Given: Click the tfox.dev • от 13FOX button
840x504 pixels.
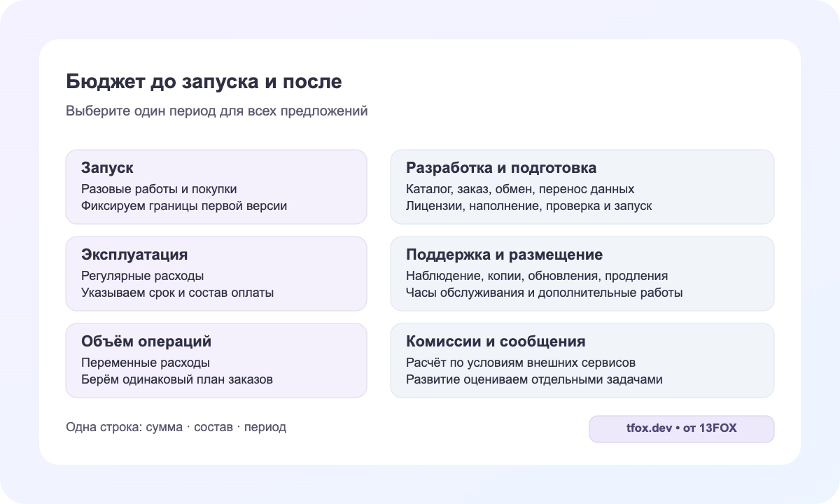Looking at the screenshot, I should click(682, 428).
